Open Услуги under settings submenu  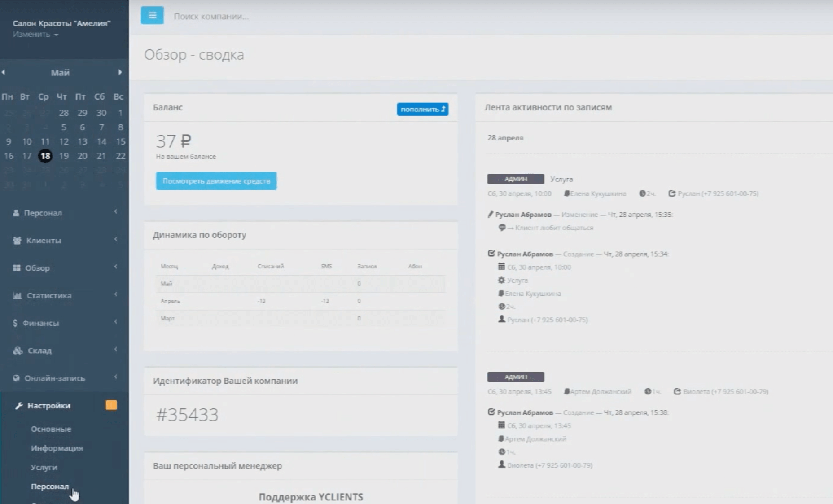coord(44,467)
